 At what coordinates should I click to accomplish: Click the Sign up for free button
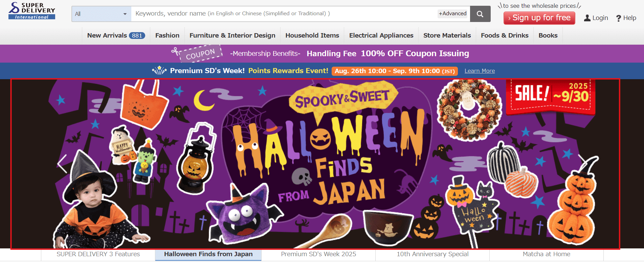[539, 18]
